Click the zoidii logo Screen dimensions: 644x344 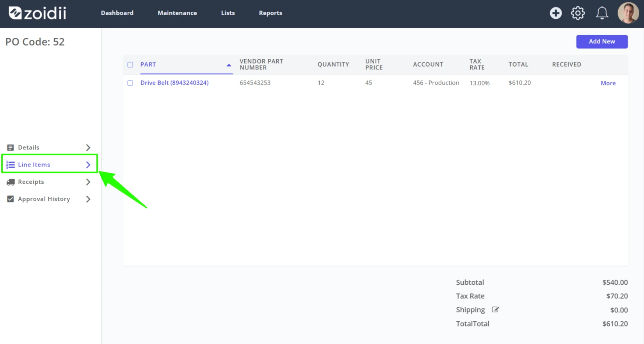[37, 13]
